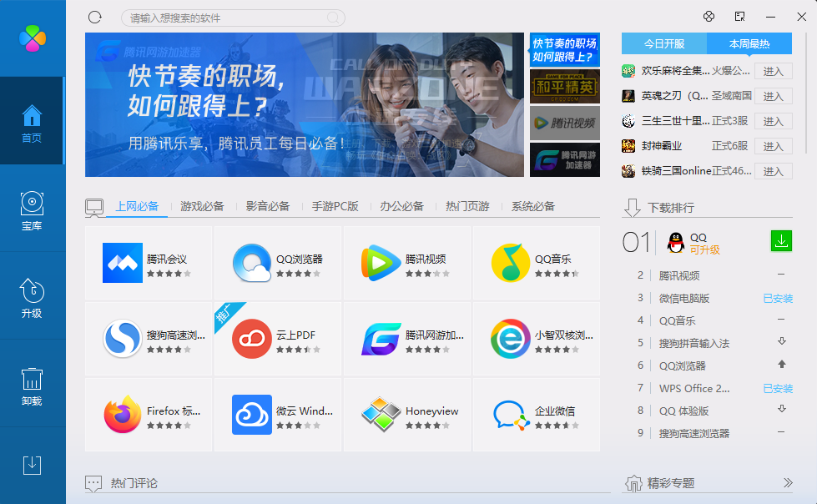Switch to the 上网必备 tab

point(137,206)
